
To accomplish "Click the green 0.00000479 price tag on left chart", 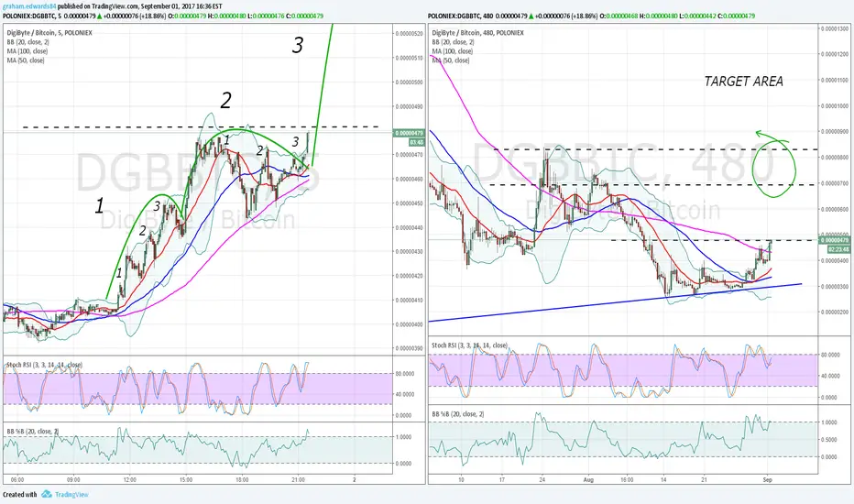I will point(409,133).
